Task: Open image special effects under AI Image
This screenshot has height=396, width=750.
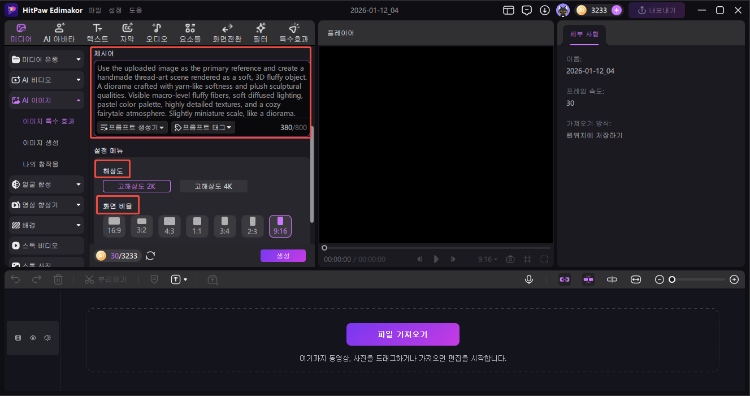Action: pos(48,121)
